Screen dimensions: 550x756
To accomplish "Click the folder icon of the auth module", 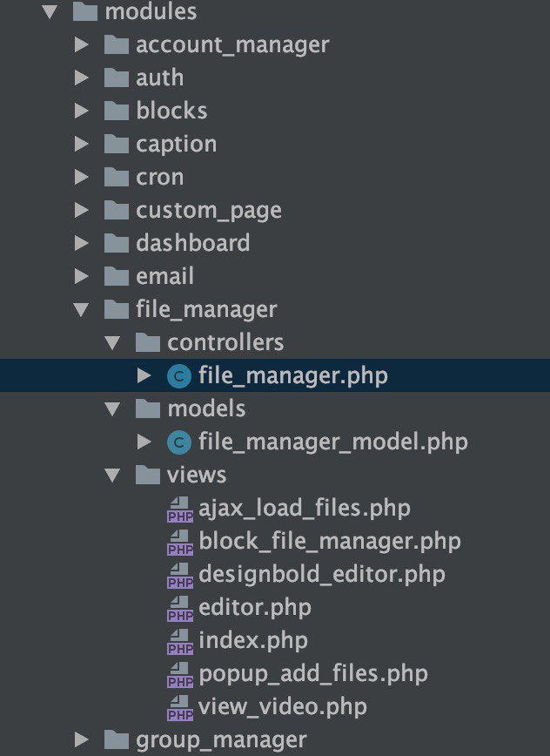I will pos(117,78).
